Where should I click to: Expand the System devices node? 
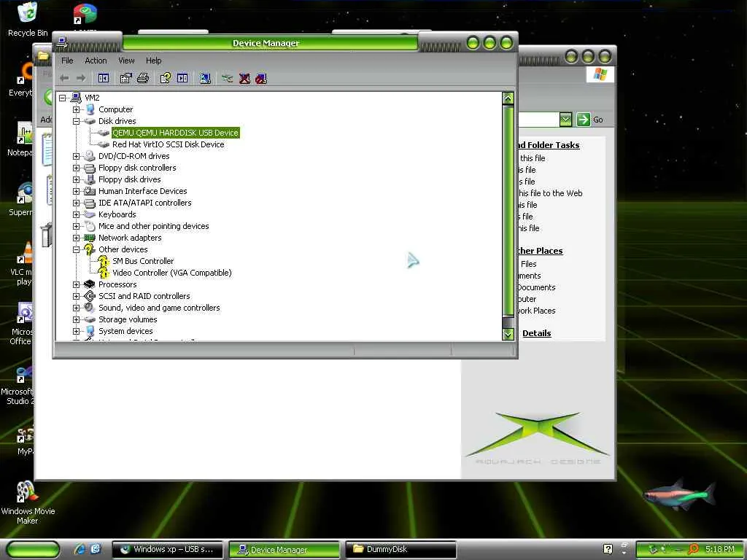[x=76, y=331]
